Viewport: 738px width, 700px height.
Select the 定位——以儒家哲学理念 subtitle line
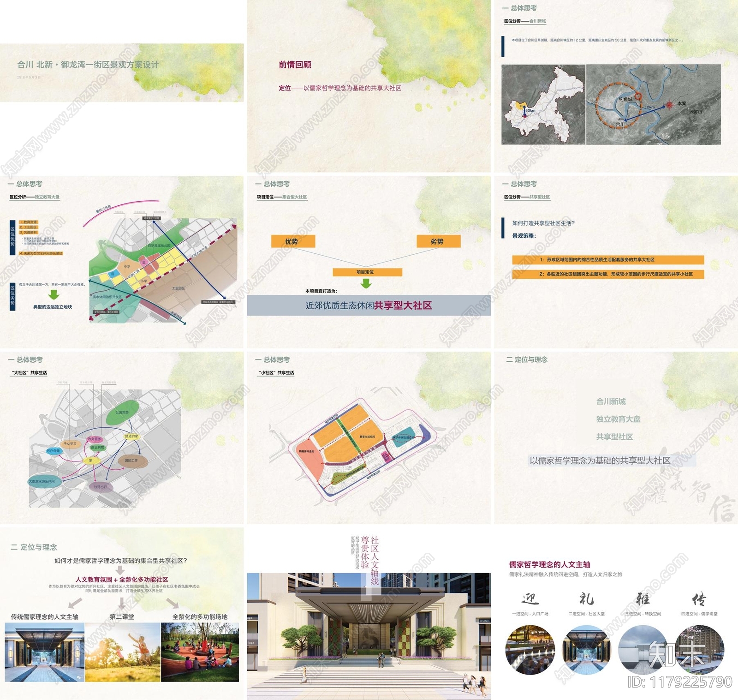pos(340,88)
